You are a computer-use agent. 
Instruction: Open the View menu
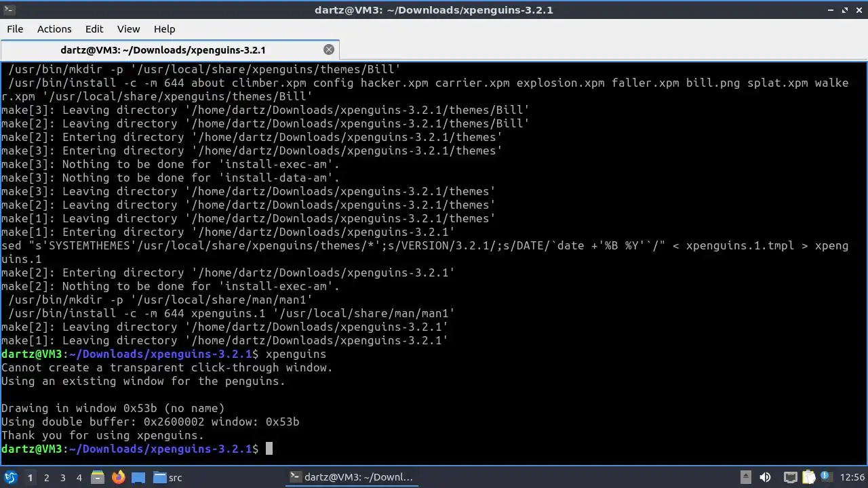click(128, 29)
